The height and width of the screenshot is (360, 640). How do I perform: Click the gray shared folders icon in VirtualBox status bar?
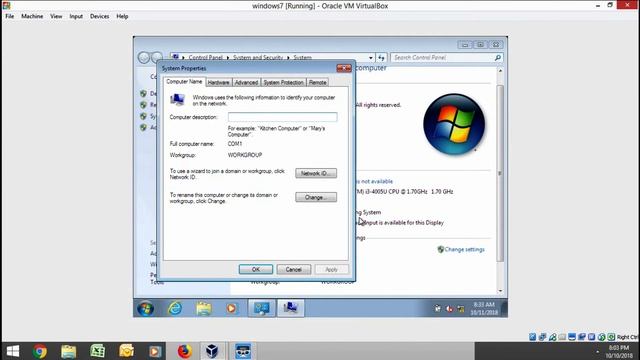tap(562, 337)
